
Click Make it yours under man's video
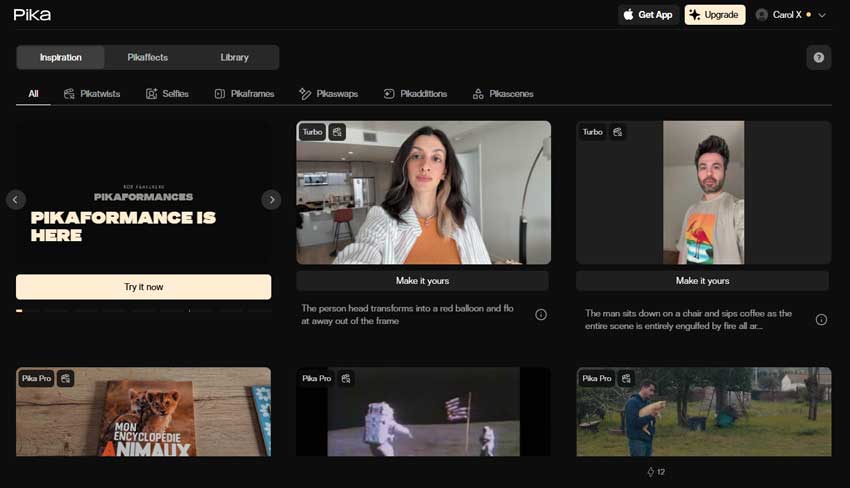tap(703, 281)
